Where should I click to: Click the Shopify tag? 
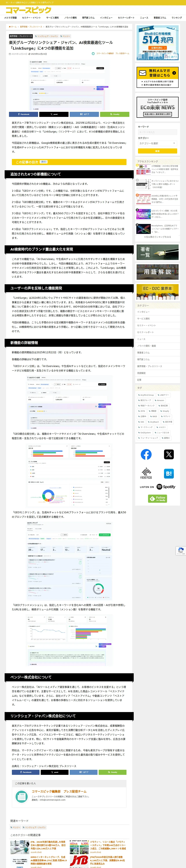pyautogui.click(x=164, y=411)
